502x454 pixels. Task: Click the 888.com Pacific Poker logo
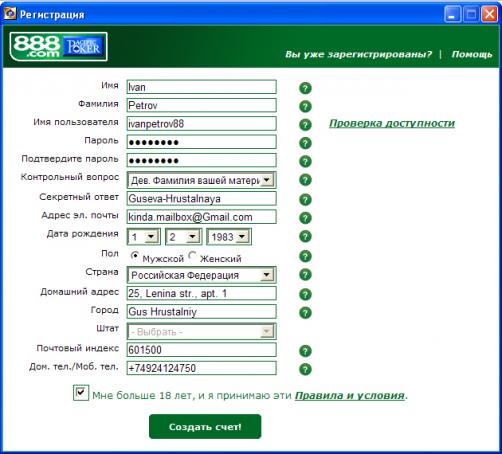point(59,46)
